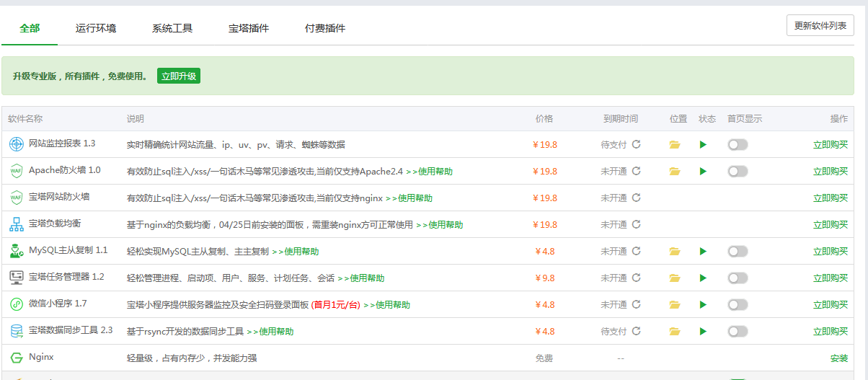Click the Nginx logo icon
This screenshot has width=868, height=380.
[x=16, y=358]
